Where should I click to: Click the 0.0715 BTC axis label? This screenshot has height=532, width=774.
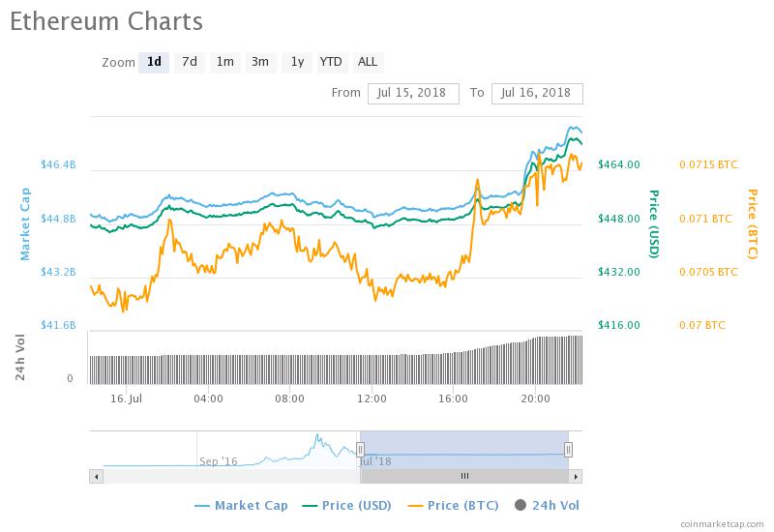pyautogui.click(x=708, y=164)
